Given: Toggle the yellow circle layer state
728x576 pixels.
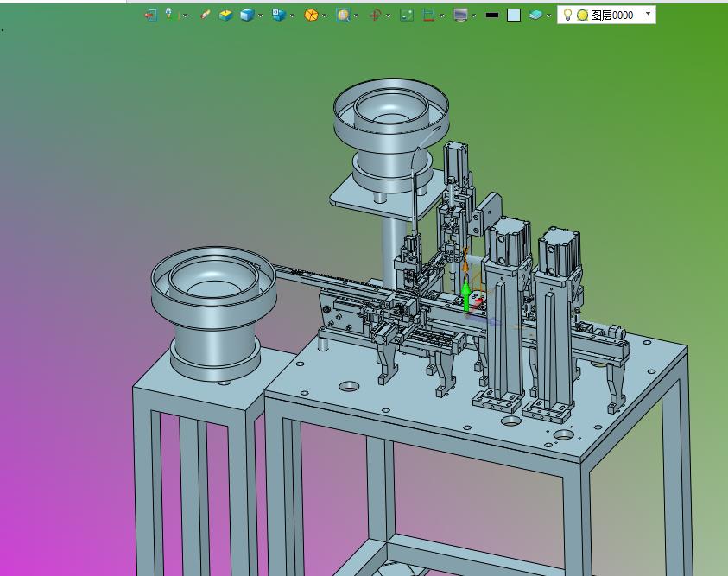Looking at the screenshot, I should coord(582,15).
